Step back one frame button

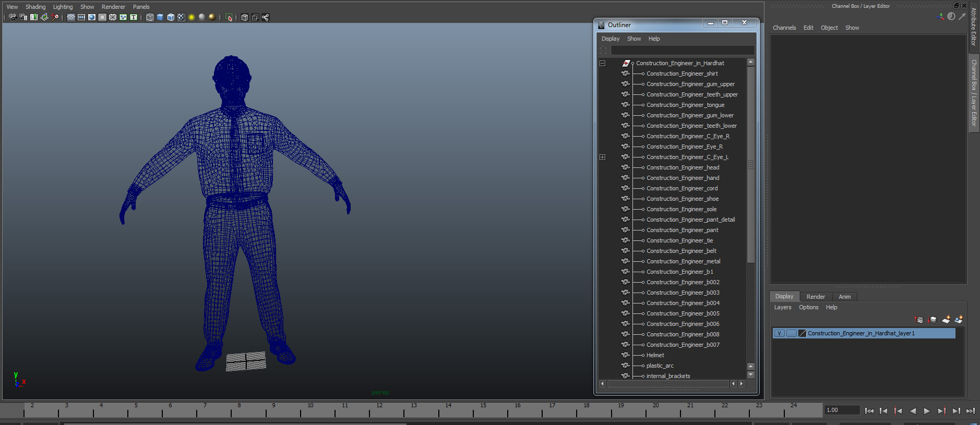(x=883, y=411)
